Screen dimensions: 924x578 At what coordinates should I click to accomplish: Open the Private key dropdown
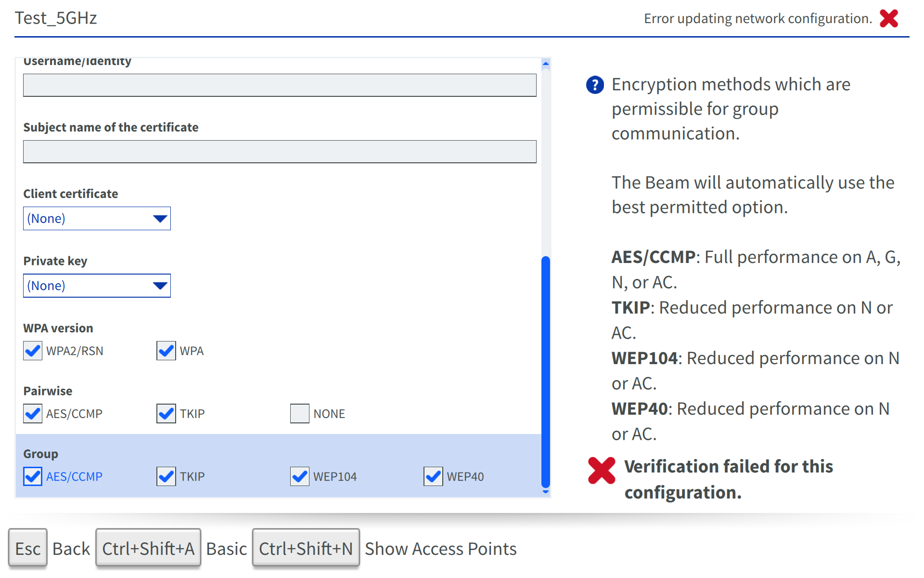(97, 286)
